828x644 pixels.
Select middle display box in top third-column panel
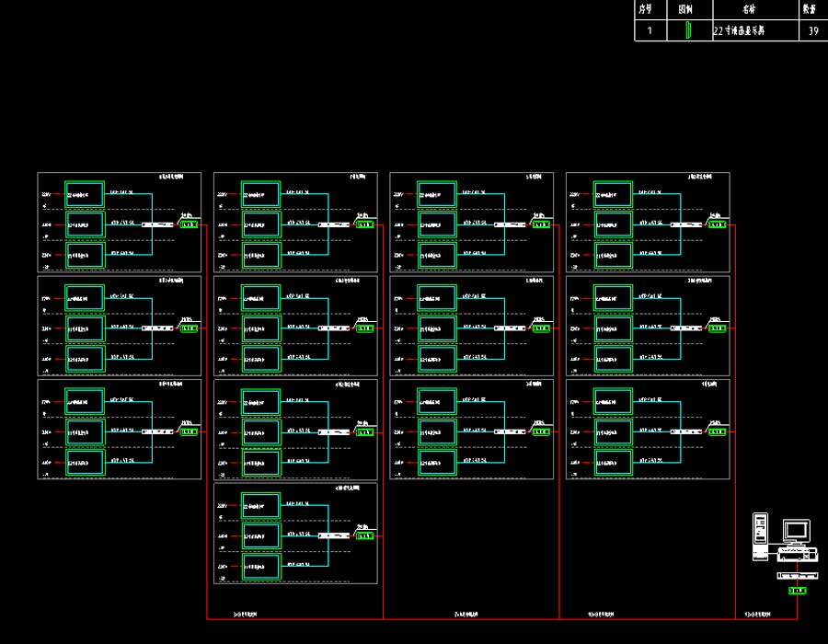point(437,224)
